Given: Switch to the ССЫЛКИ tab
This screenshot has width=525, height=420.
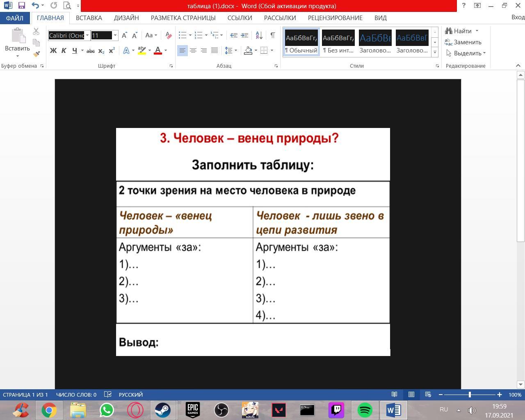Looking at the screenshot, I should point(240,18).
